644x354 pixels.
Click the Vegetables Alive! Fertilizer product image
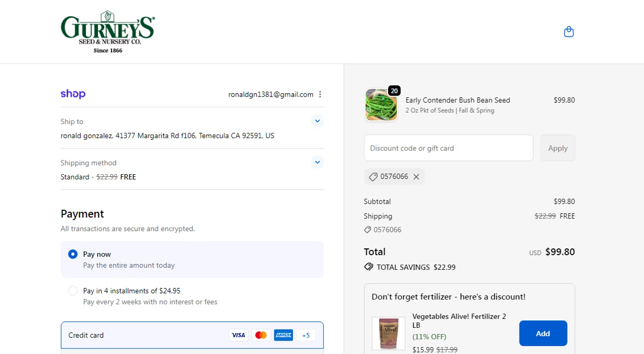point(388,333)
